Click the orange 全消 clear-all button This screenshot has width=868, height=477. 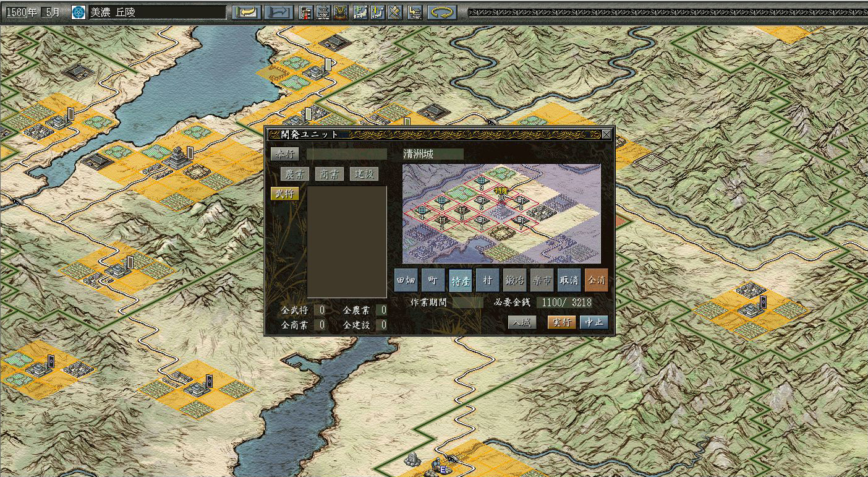[597, 280]
